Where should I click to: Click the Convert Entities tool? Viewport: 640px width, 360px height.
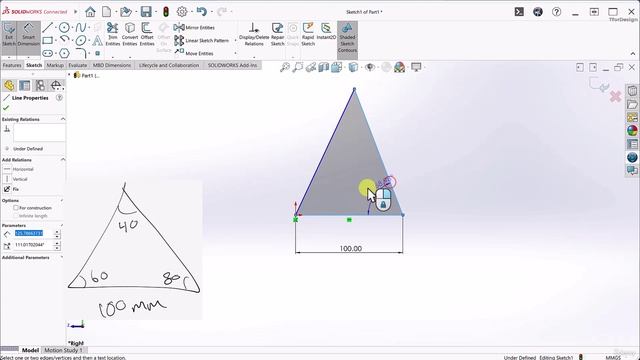click(x=130, y=34)
